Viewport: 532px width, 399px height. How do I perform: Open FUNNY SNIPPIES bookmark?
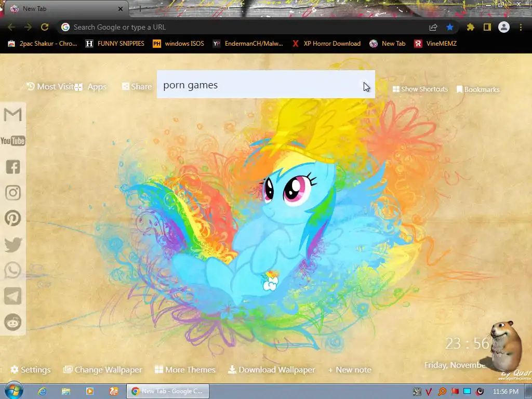point(115,44)
